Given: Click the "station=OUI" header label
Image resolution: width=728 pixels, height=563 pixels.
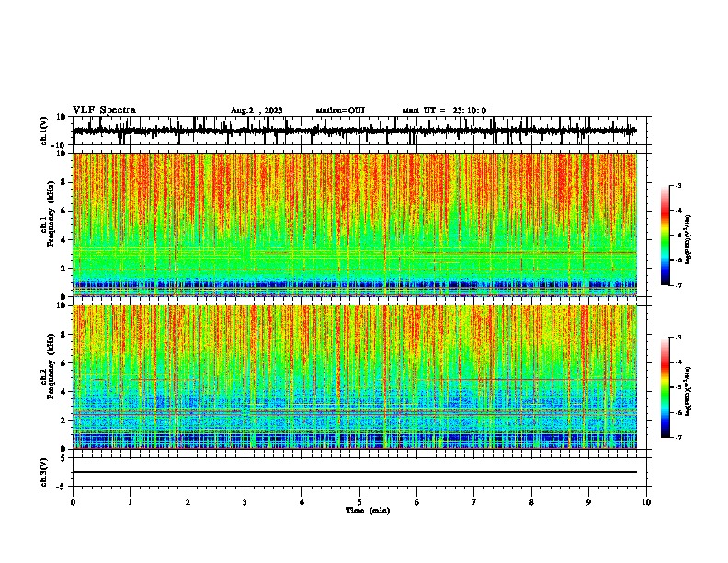Looking at the screenshot, I should (340, 110).
